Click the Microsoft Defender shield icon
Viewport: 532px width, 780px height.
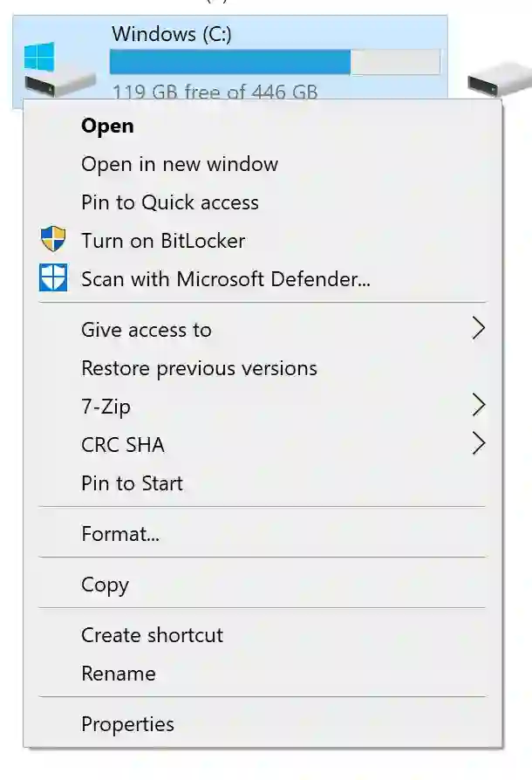coord(53,278)
